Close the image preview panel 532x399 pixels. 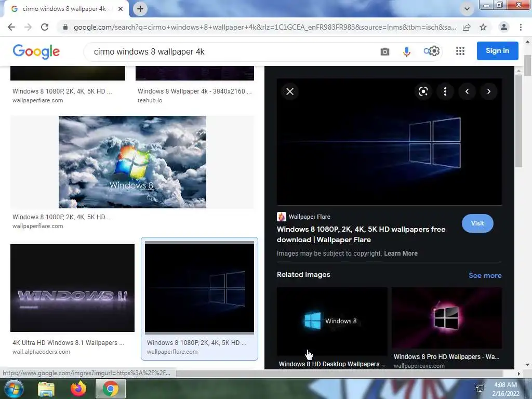(x=290, y=91)
